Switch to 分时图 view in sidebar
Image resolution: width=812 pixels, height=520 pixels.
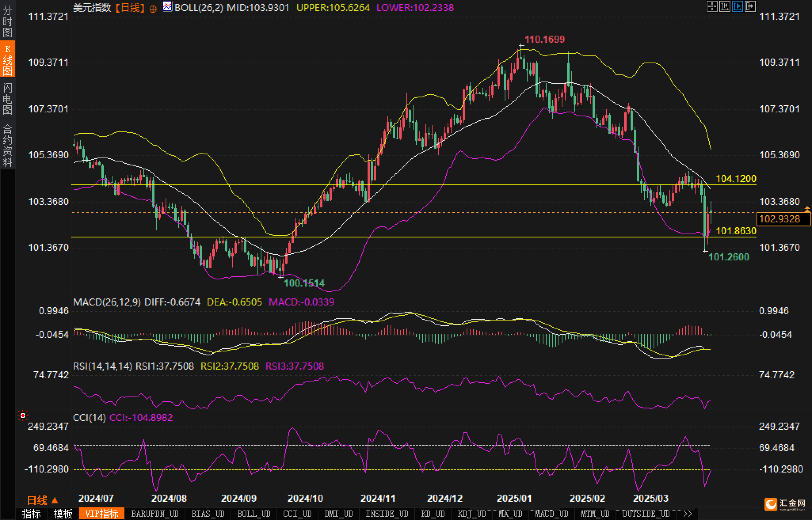[8, 21]
